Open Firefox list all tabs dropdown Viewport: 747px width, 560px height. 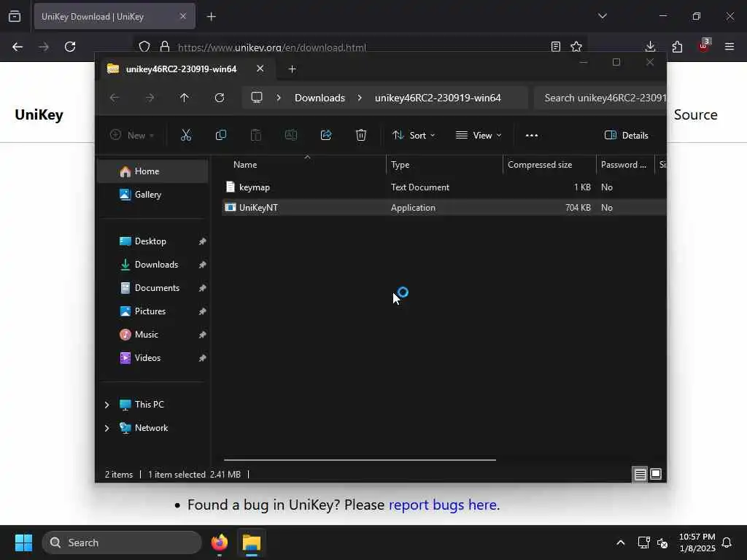coord(603,16)
